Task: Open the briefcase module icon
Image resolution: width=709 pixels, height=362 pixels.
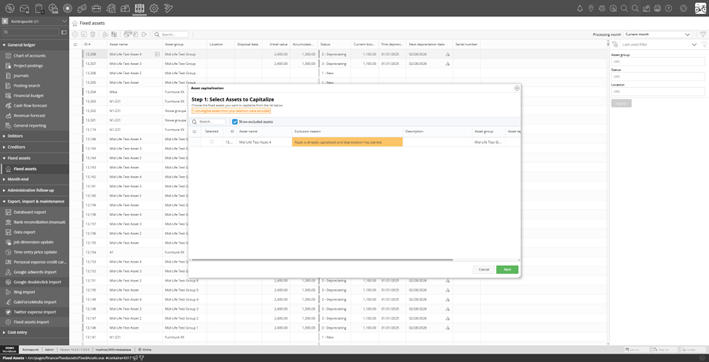Action: click(96, 8)
